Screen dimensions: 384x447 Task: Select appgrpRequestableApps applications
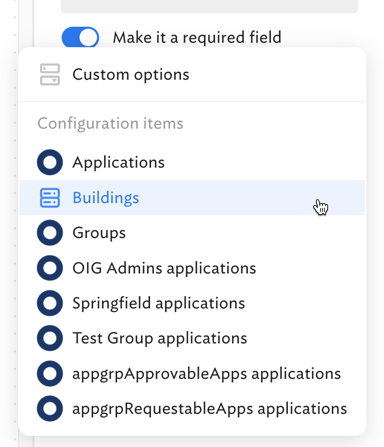click(192, 409)
